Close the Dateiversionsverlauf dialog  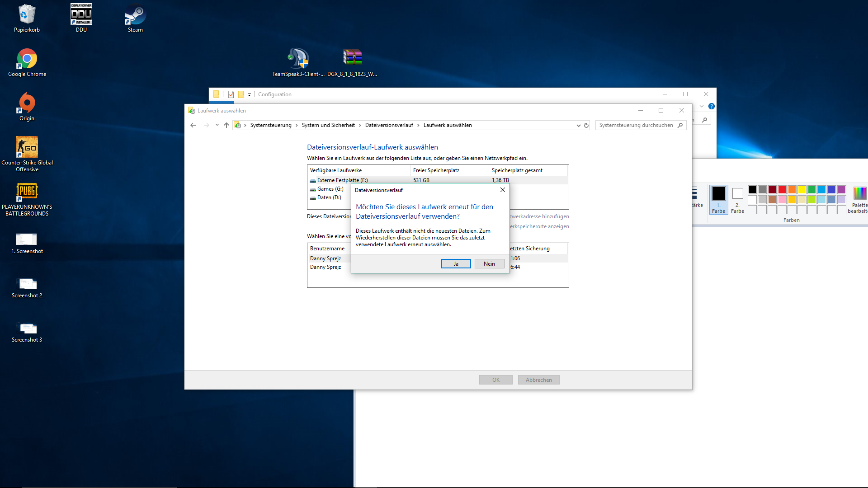coord(503,190)
